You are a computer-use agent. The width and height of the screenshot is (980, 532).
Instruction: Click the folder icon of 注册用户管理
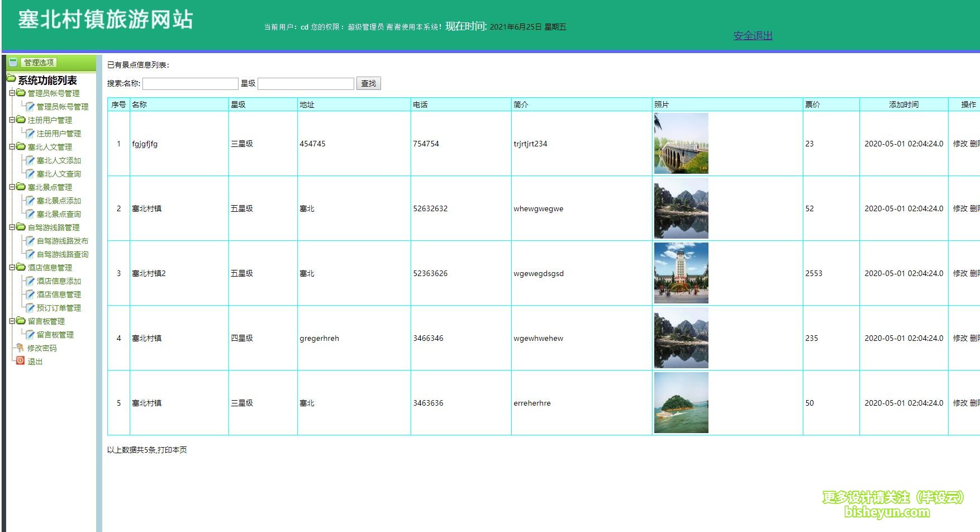(x=20, y=120)
